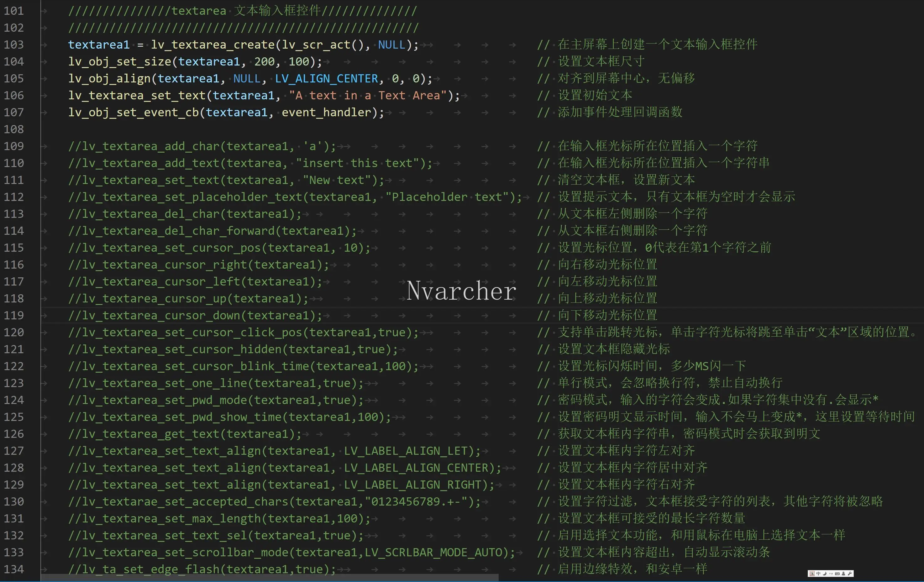Toggle Chinese punctuation mode icon

[831, 574]
